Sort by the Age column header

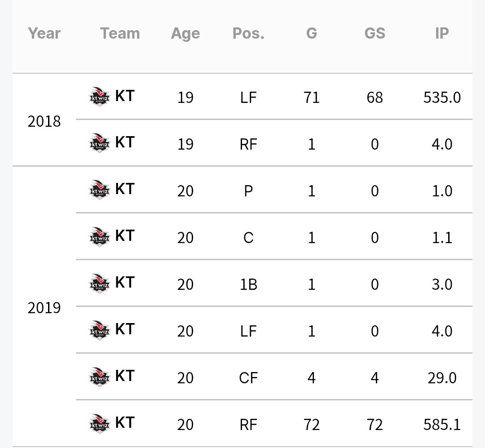(185, 33)
